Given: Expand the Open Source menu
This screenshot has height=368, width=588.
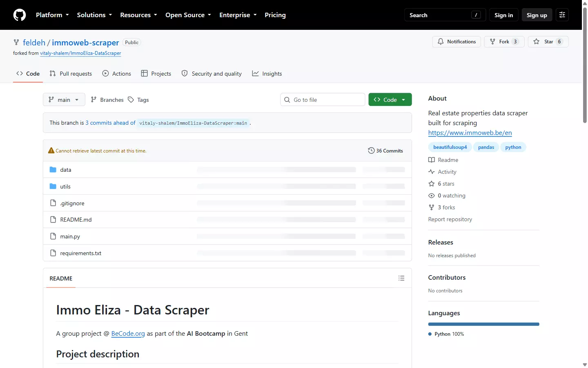Looking at the screenshot, I should [188, 15].
